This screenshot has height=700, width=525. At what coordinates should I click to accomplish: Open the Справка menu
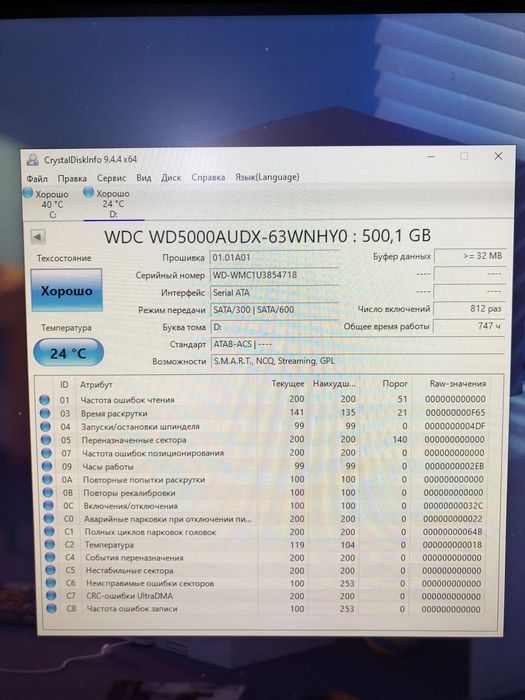[208, 178]
